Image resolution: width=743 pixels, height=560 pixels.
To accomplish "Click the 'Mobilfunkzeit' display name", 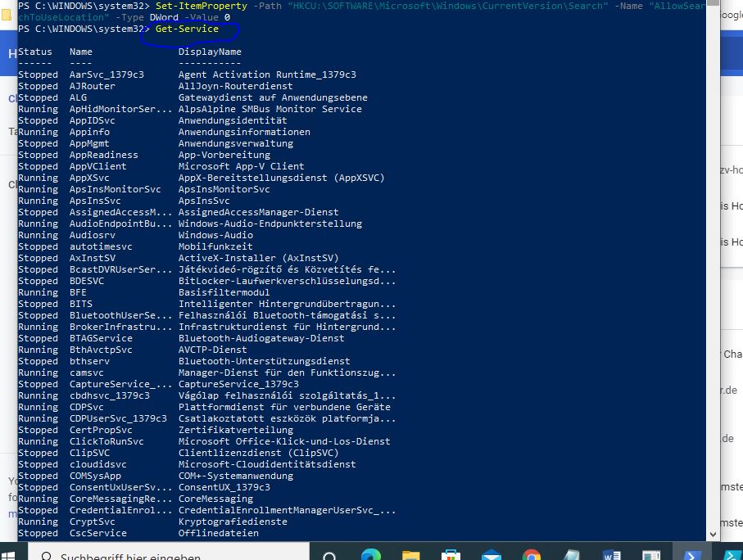I will [215, 246].
